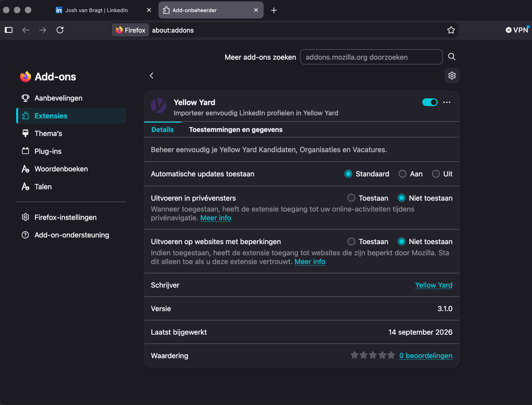This screenshot has width=532, height=405.
Task: Select Niet toestaan for restricted websites
Action: (x=401, y=241)
